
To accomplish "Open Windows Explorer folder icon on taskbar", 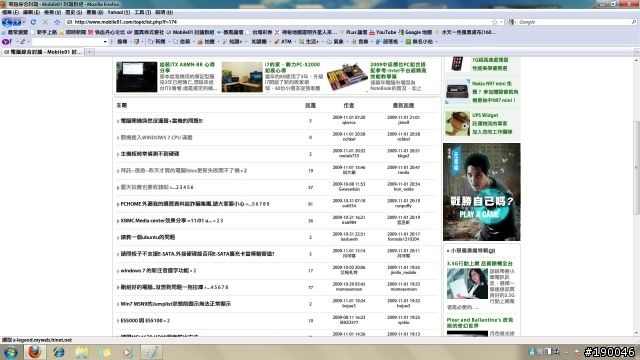I will (82, 352).
